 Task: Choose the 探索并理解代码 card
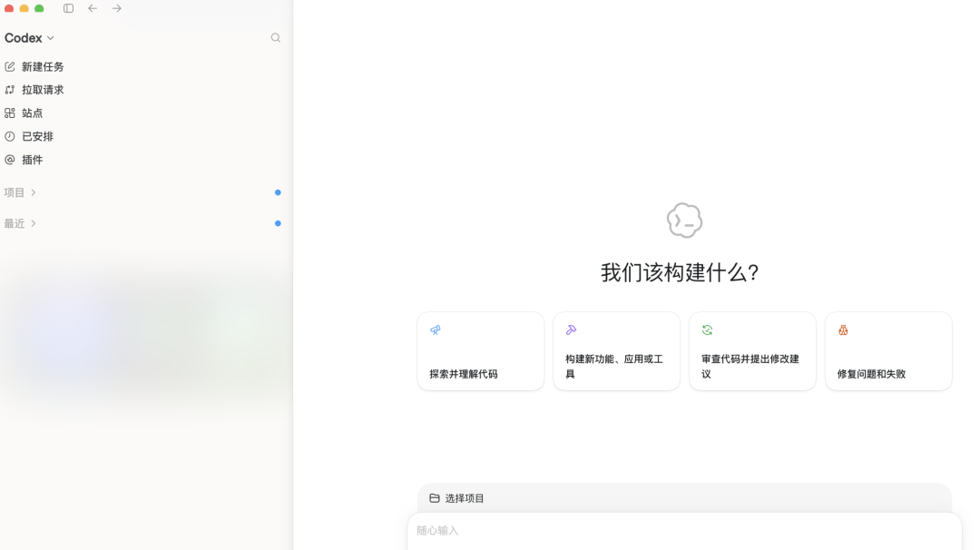coord(481,351)
